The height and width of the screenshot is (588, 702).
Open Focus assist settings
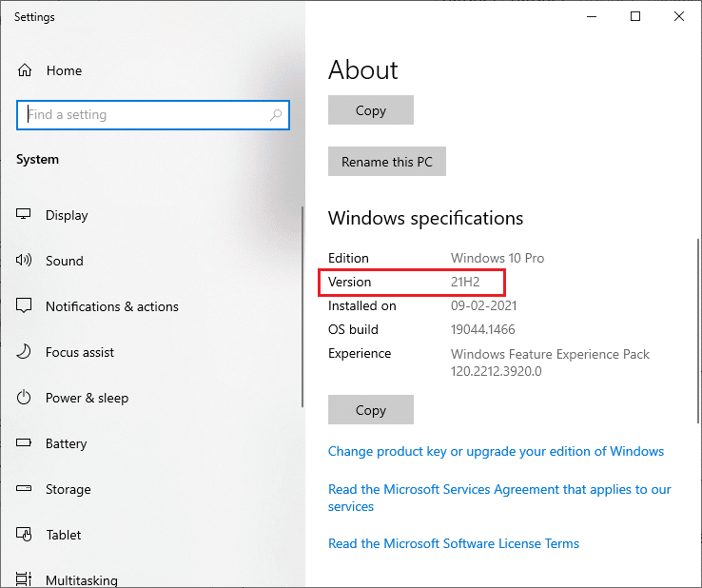pyautogui.click(x=80, y=352)
